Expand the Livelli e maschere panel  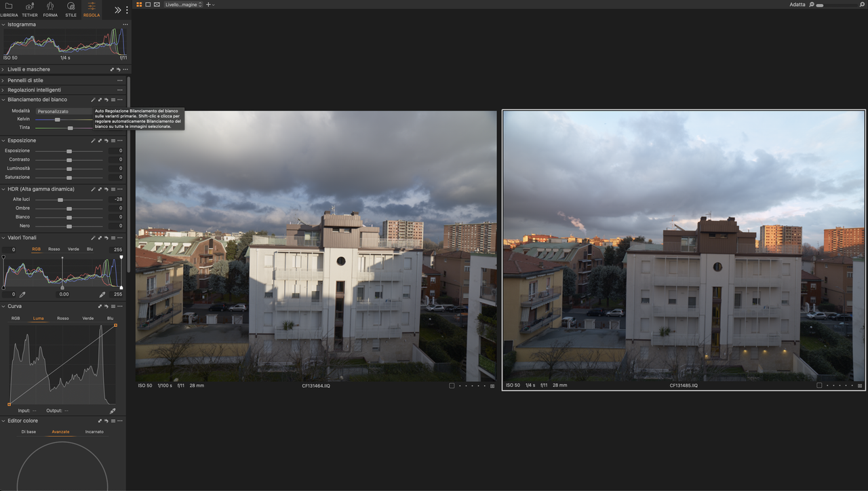[3, 69]
